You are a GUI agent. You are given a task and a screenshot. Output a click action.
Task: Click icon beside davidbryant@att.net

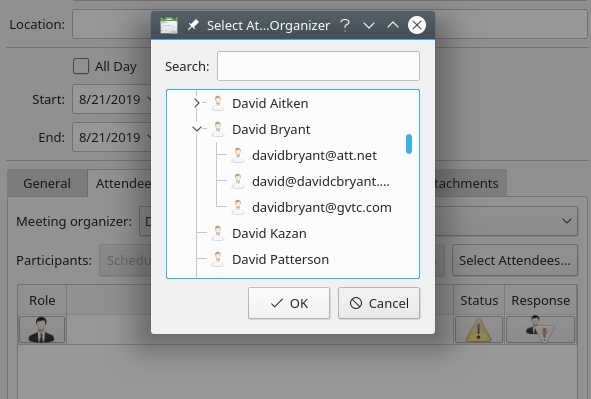pos(237,155)
